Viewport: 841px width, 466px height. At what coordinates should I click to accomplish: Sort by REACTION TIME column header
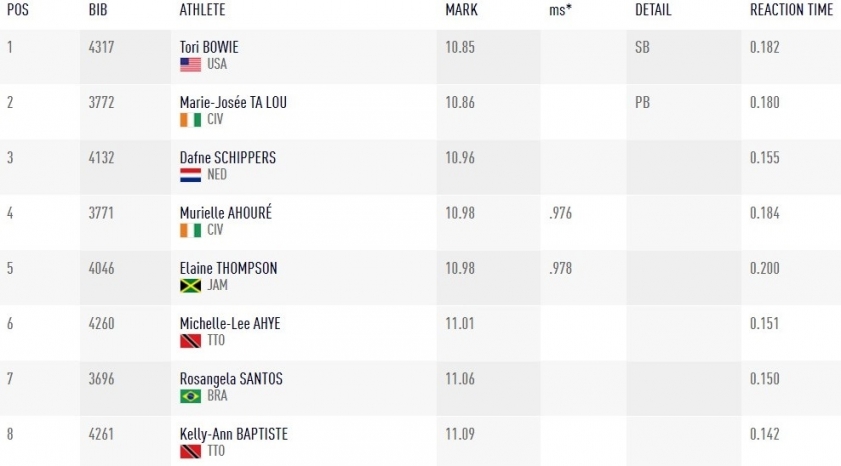[x=791, y=10]
